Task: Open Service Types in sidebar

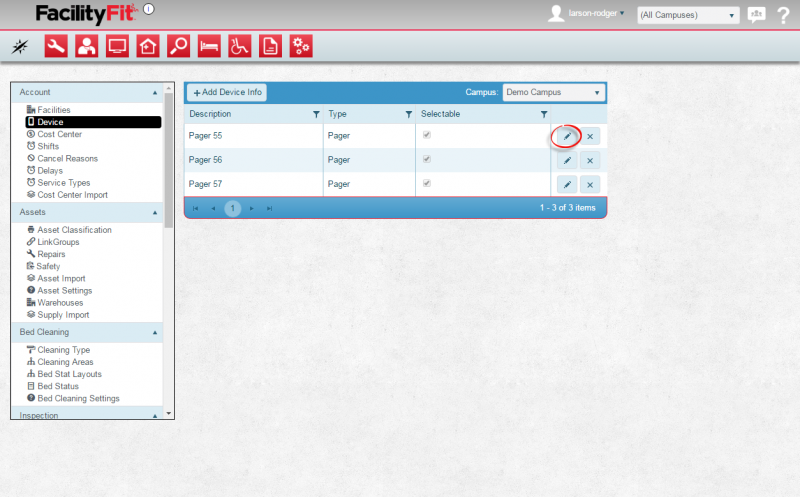Action: coord(63,183)
